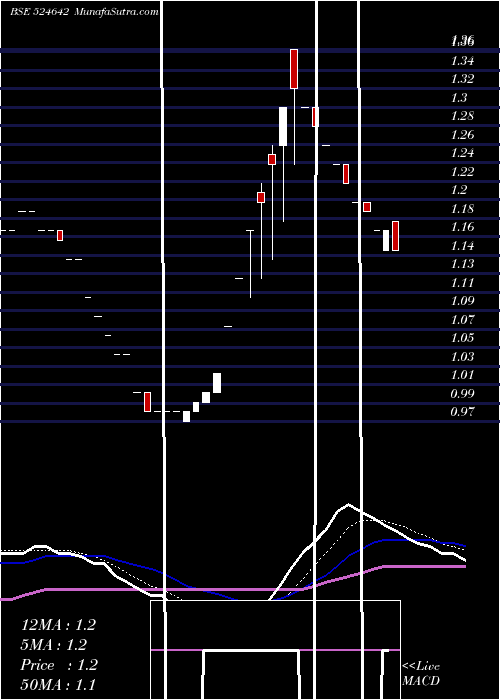Click the 0.99 price axis label
Image resolution: width=500 pixels, height=700 pixels.
tap(462, 393)
